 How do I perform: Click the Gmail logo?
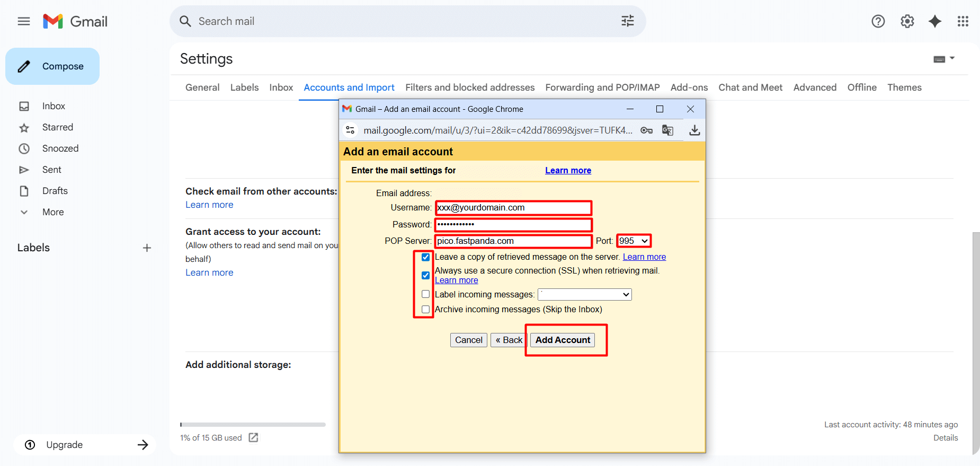pyautogui.click(x=75, y=21)
